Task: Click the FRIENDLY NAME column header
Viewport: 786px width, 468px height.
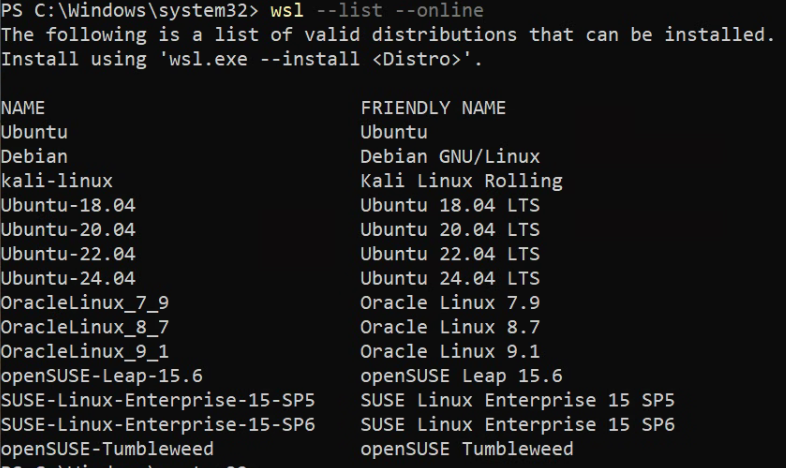Action: click(433, 108)
